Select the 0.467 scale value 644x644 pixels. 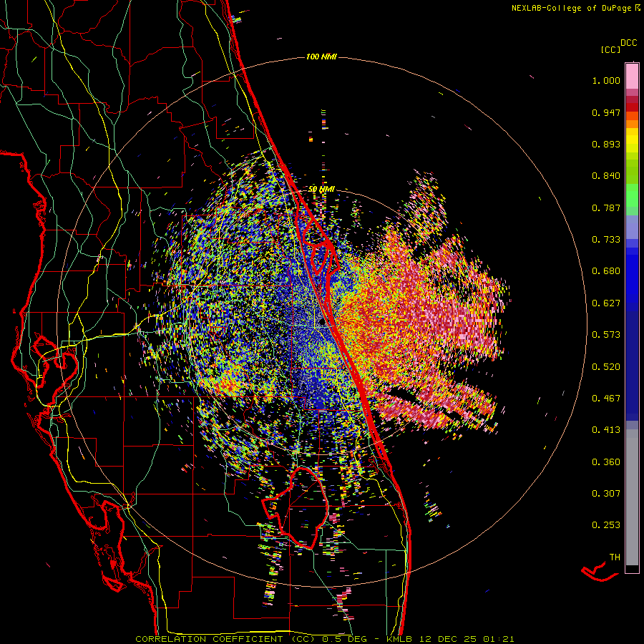[606, 399]
